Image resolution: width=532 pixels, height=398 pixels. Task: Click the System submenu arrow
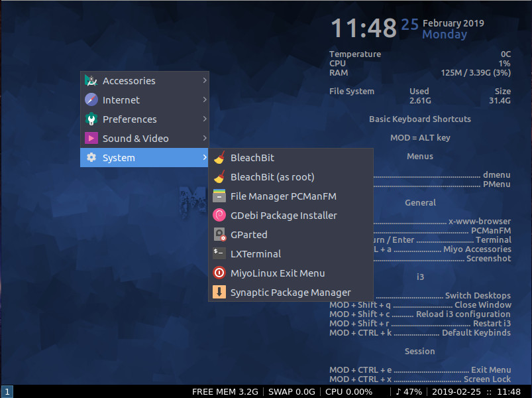205,157
